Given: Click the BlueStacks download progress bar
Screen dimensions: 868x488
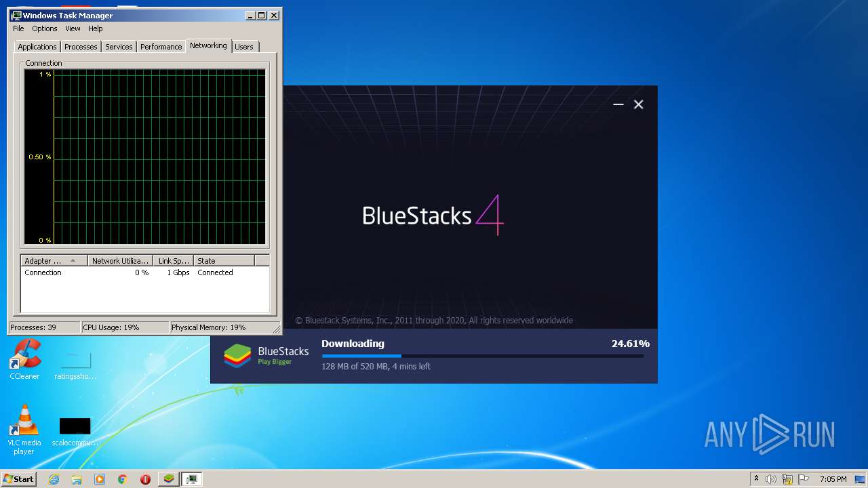Looking at the screenshot, I should [x=483, y=356].
